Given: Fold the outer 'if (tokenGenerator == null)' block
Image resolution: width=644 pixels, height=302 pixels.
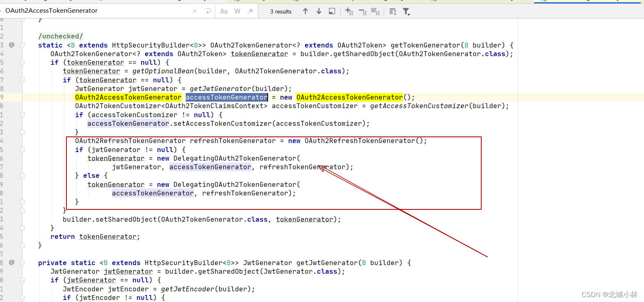Looking at the screenshot, I should tap(23, 63).
